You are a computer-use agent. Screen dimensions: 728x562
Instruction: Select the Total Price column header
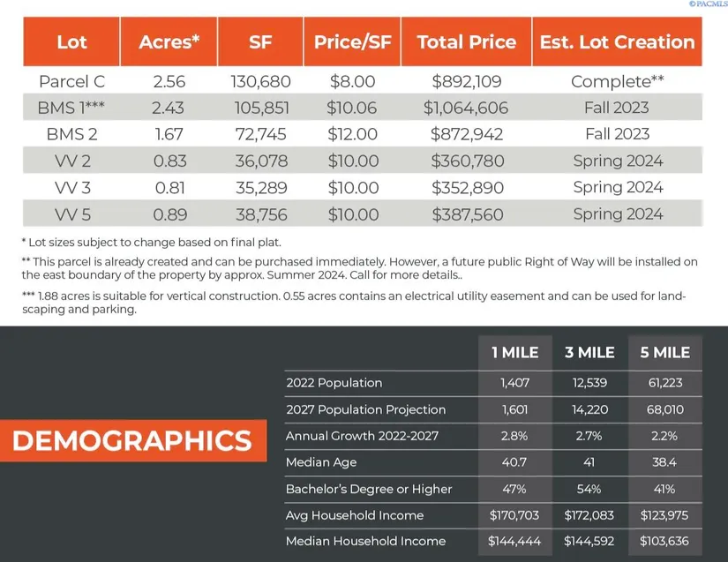coord(466,41)
